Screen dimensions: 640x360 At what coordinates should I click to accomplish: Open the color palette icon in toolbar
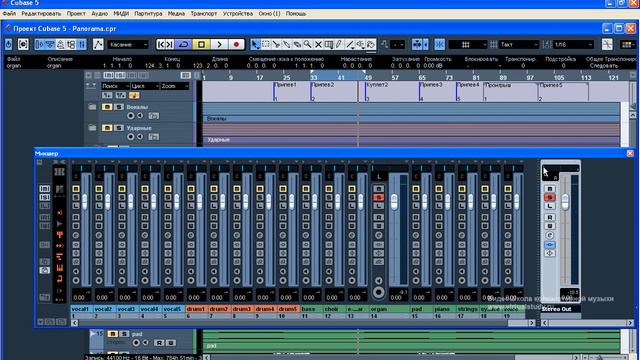628,44
